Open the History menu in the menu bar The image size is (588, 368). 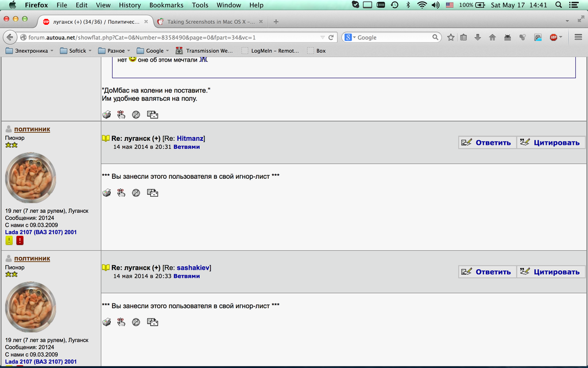click(x=129, y=5)
